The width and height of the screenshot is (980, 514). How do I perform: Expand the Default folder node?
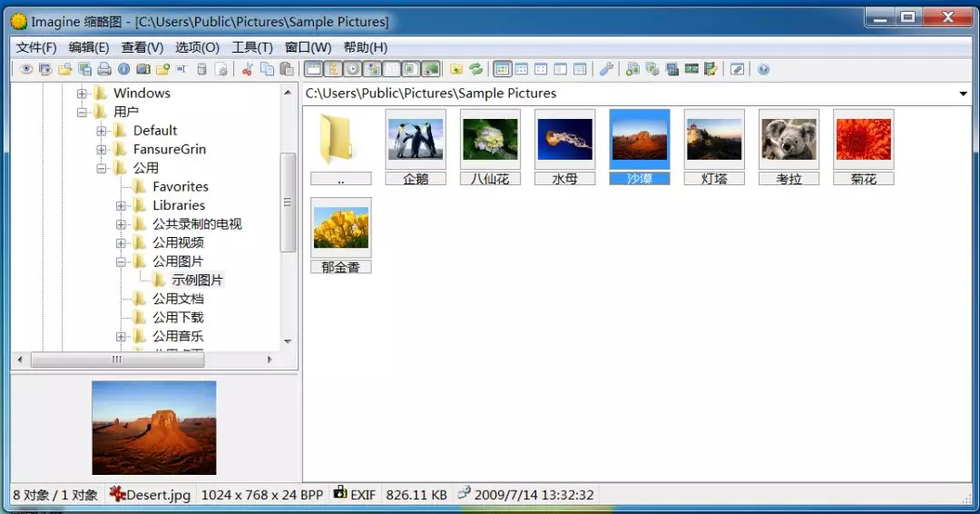pos(102,132)
